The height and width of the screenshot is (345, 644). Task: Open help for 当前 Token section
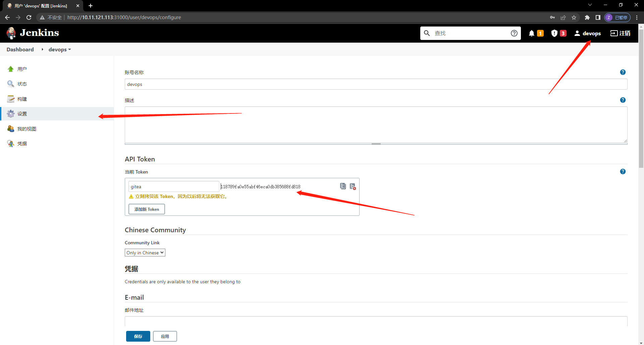[x=623, y=171]
